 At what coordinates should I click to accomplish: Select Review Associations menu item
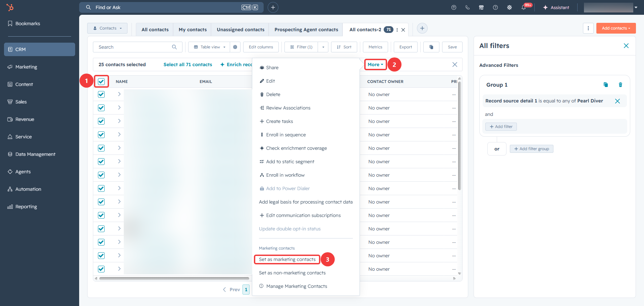click(306, 108)
